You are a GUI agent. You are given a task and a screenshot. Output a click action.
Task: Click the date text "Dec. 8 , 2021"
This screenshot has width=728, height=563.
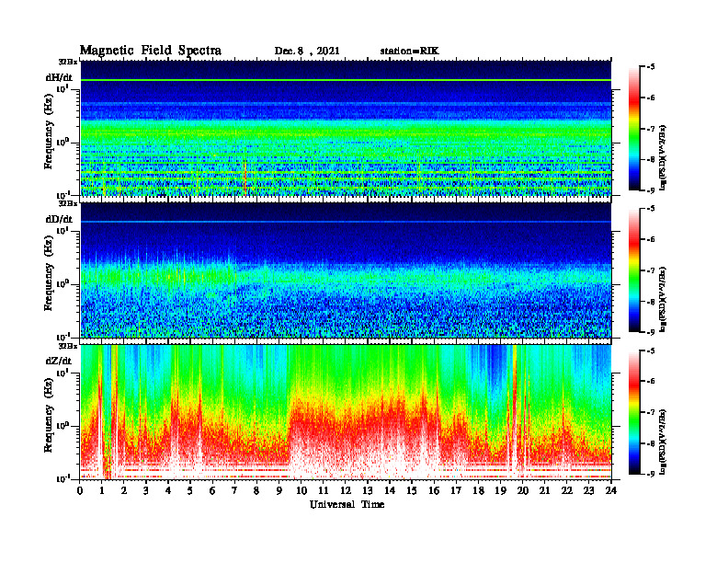(x=307, y=52)
